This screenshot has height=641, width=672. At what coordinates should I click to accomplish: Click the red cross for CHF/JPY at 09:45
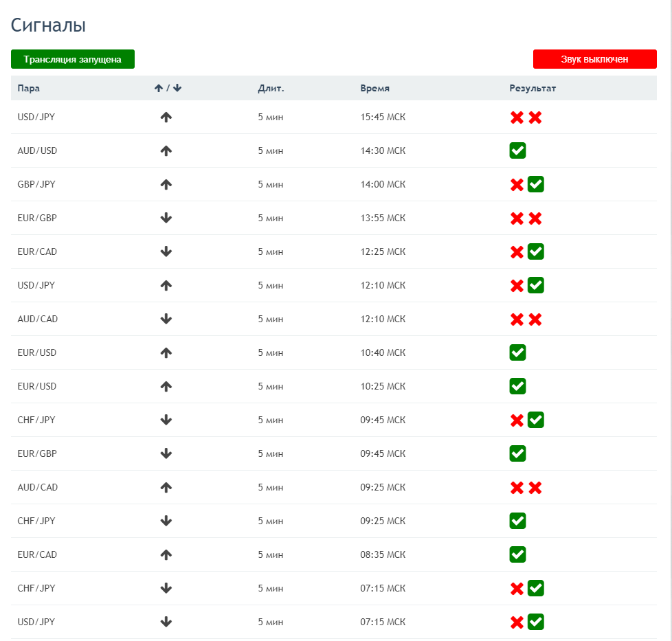517,420
